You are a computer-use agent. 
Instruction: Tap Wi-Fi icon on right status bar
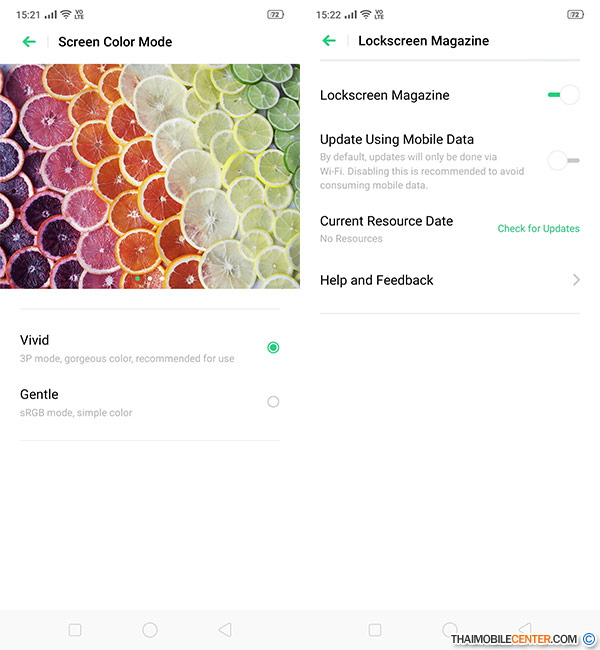pos(365,15)
